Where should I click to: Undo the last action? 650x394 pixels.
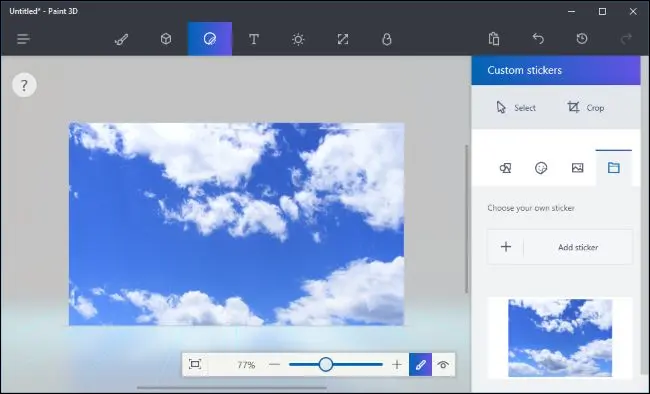click(x=538, y=39)
